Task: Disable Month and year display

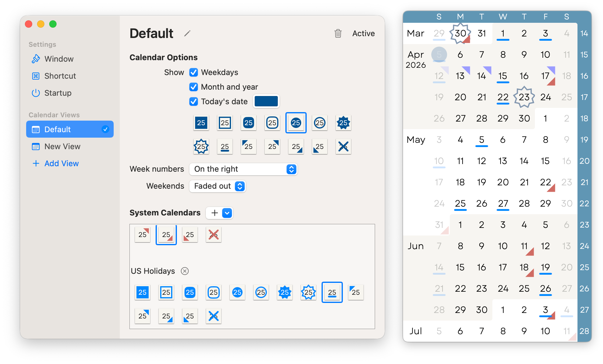Action: tap(194, 87)
